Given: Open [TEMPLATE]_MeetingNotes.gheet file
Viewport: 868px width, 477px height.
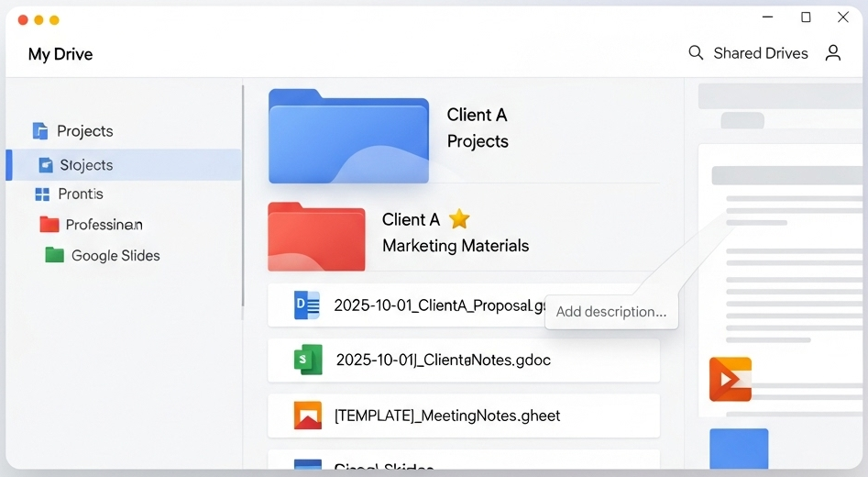Looking at the screenshot, I should coord(464,416).
